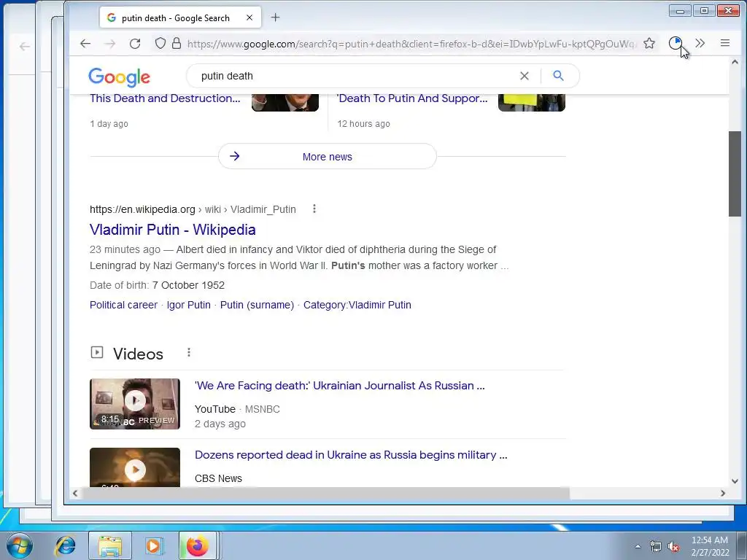The image size is (747, 560).
Task: Run search with magnifying glass icon
Action: coord(558,76)
